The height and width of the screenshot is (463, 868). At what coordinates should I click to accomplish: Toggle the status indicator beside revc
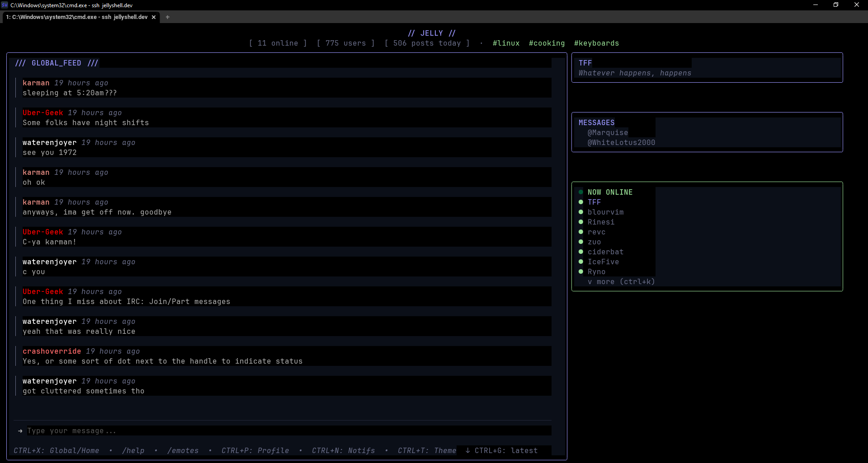click(580, 232)
